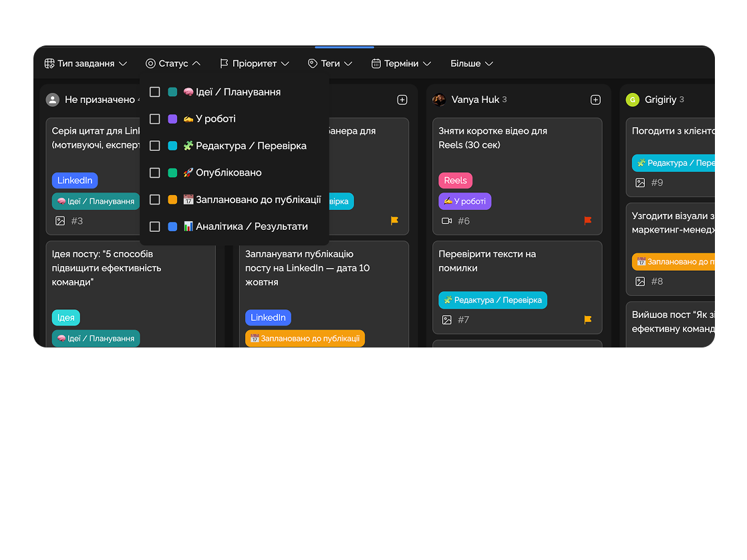The width and height of the screenshot is (747, 560).
Task: Click the 'LinkedIn' tag on task #3
Action: click(x=75, y=180)
